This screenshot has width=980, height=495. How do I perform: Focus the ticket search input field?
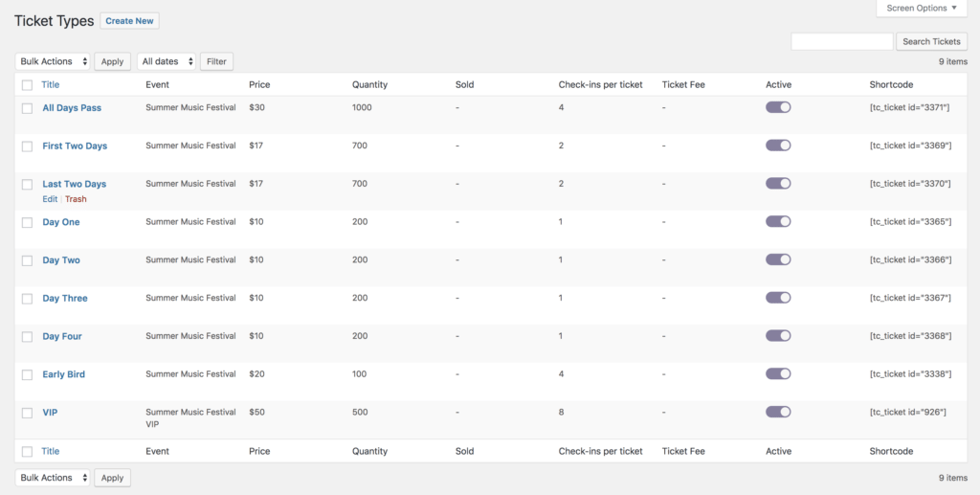click(842, 41)
